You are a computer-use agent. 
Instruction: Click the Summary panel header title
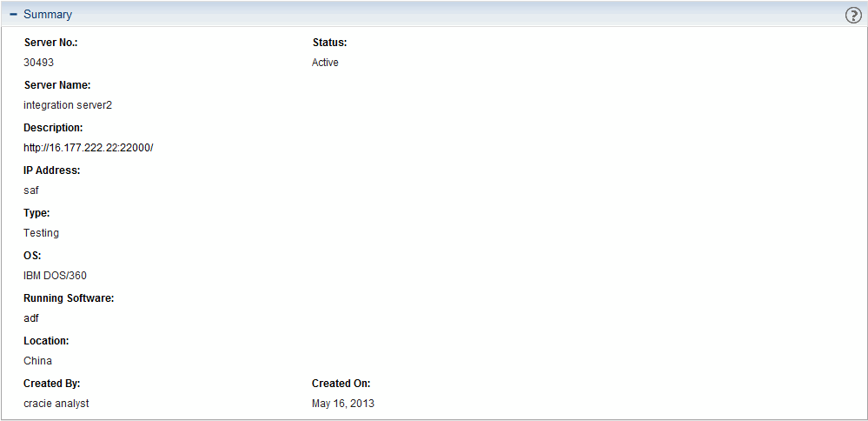(48, 15)
